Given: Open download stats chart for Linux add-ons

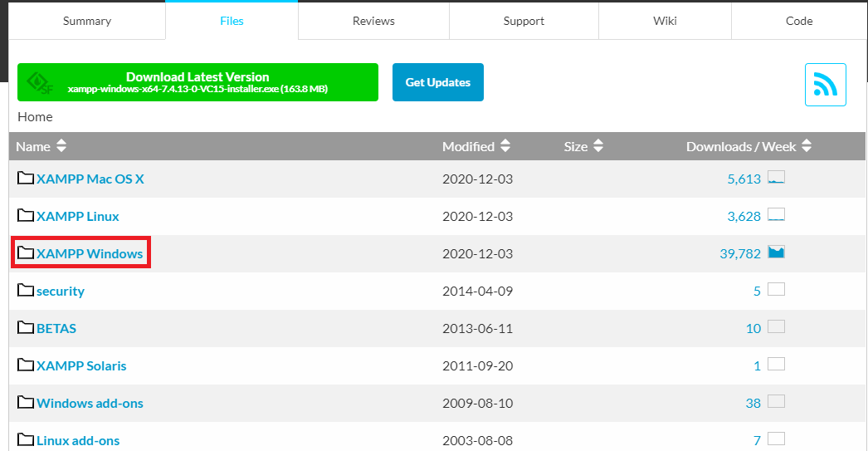Looking at the screenshot, I should 776,439.
